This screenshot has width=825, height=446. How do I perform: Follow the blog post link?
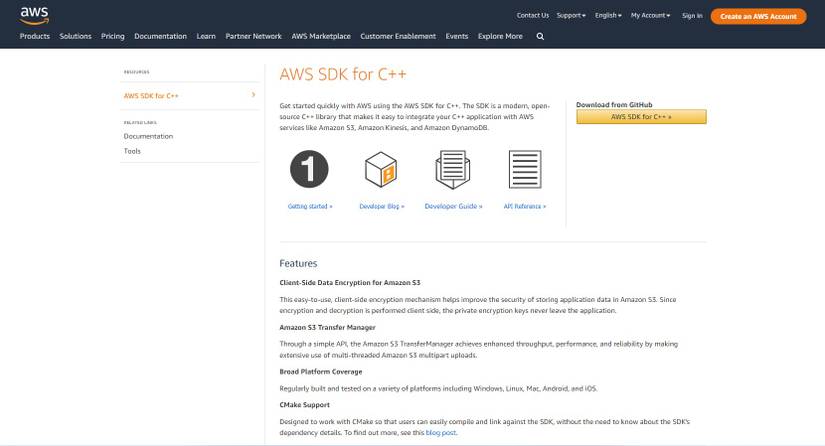point(440,432)
